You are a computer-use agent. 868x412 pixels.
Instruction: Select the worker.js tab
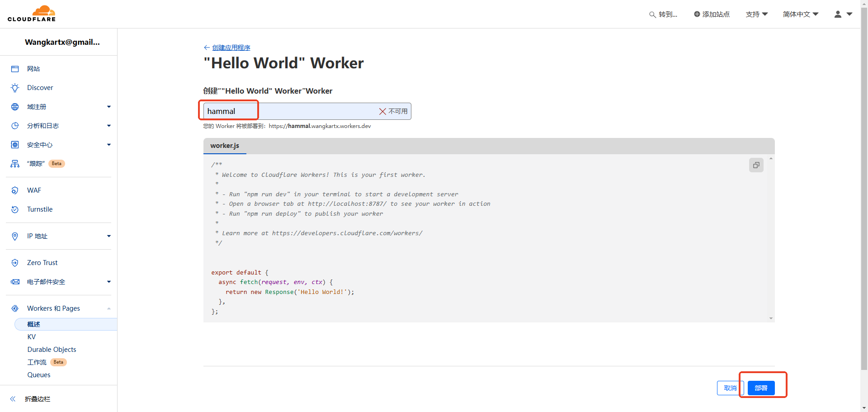[x=225, y=146]
